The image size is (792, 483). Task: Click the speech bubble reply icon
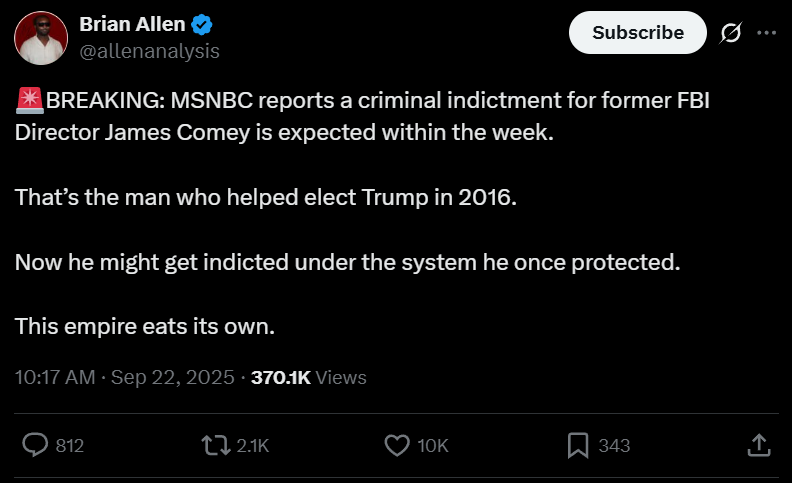[36, 445]
